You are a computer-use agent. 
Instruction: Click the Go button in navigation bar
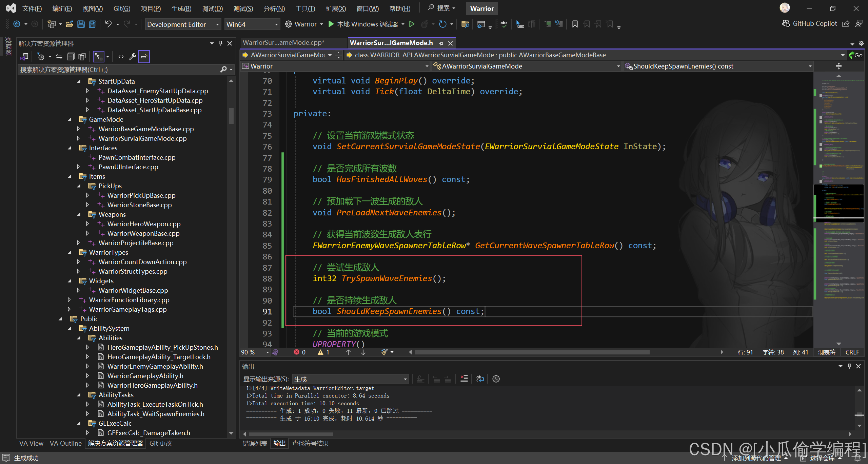point(856,55)
